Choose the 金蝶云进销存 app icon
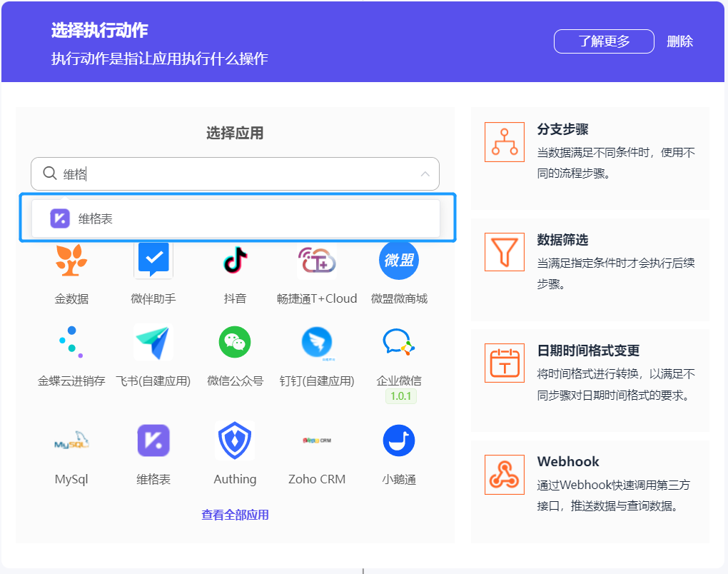The image size is (728, 574). pyautogui.click(x=71, y=342)
